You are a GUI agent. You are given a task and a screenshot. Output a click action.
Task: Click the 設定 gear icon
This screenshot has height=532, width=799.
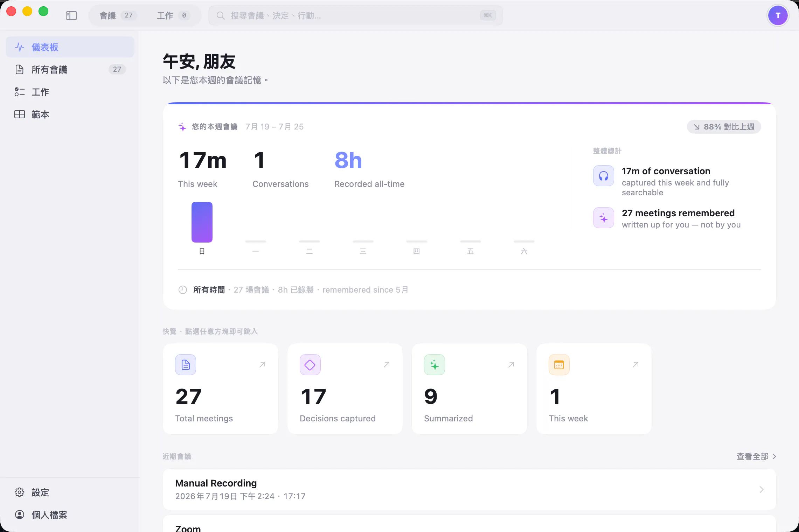coord(20,492)
